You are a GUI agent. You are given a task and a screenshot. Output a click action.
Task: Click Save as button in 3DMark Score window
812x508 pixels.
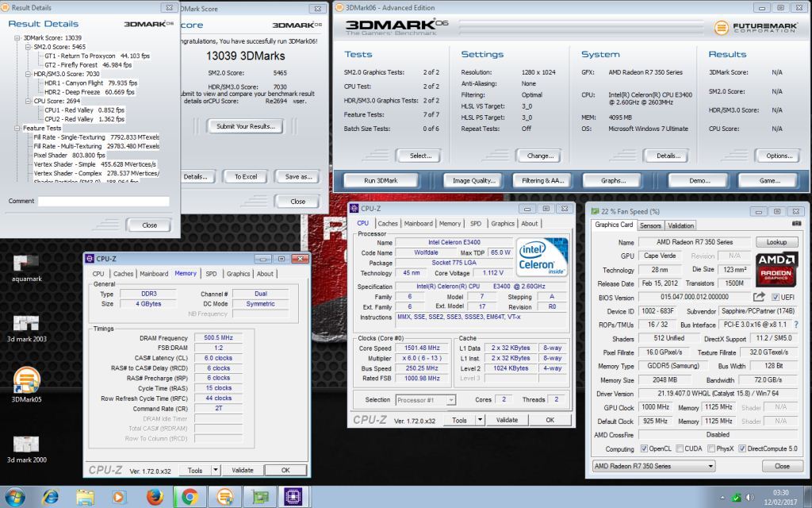tap(298, 177)
